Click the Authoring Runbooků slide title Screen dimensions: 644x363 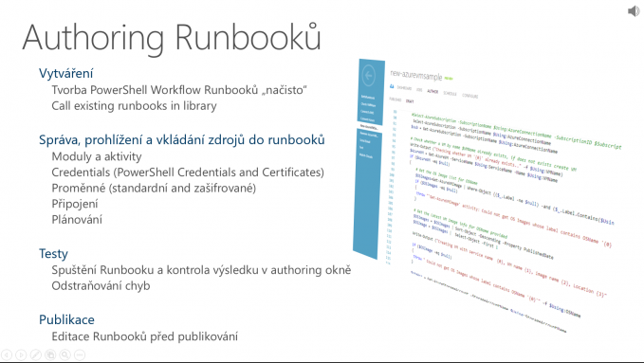172,38
